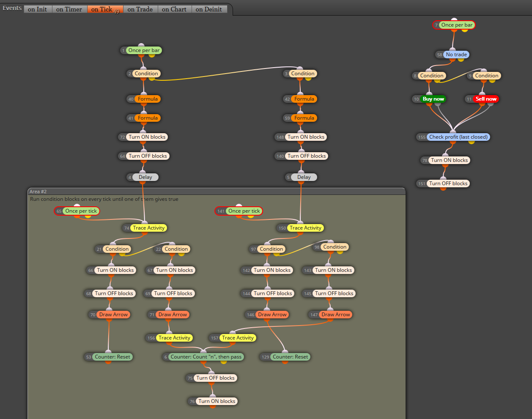Open the on Timer events tab

pos(69,9)
